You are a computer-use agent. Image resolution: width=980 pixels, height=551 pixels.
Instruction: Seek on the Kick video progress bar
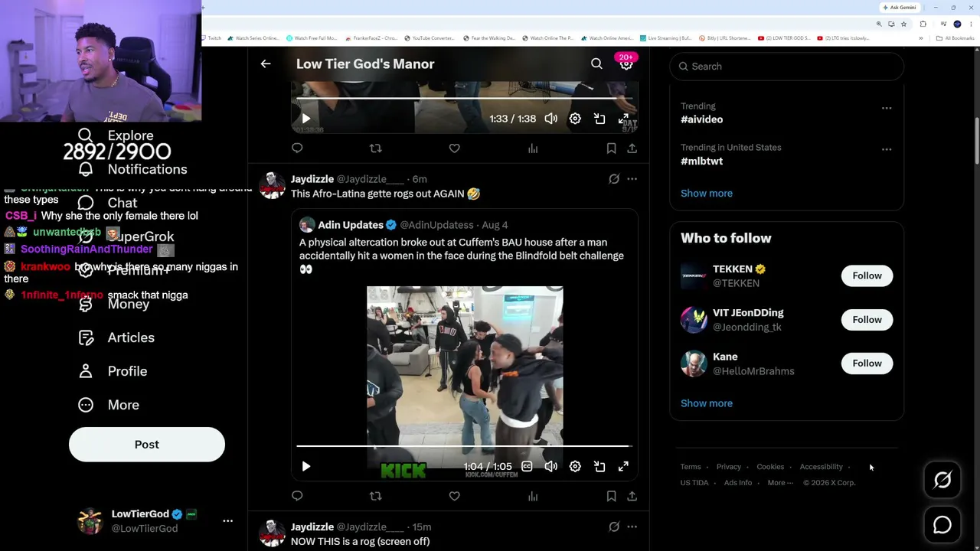click(463, 445)
